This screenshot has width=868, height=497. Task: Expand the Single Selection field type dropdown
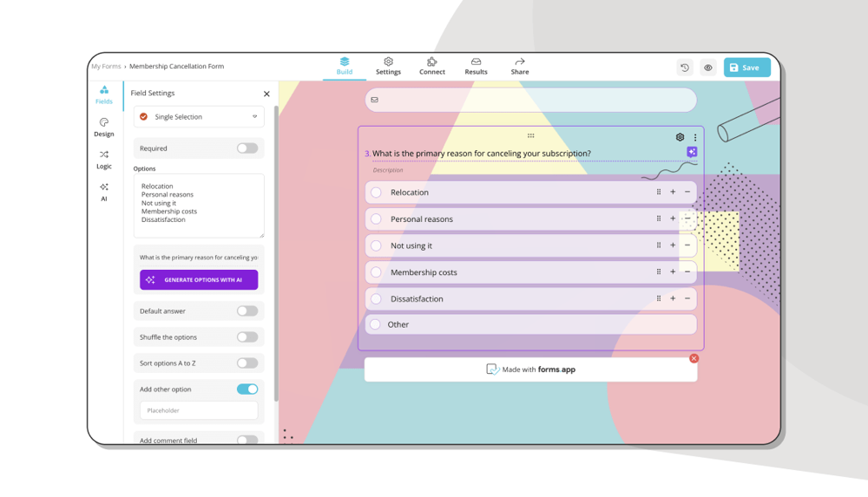(199, 117)
